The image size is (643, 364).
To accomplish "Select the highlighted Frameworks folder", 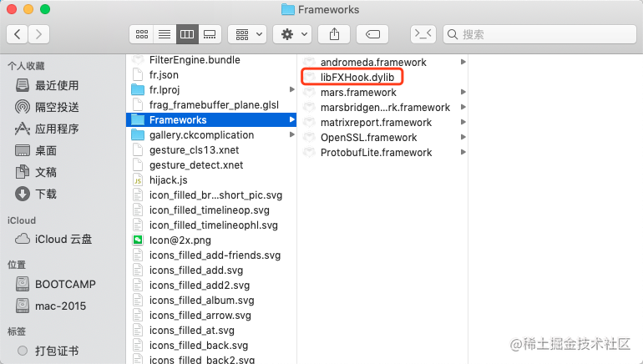I will 211,120.
